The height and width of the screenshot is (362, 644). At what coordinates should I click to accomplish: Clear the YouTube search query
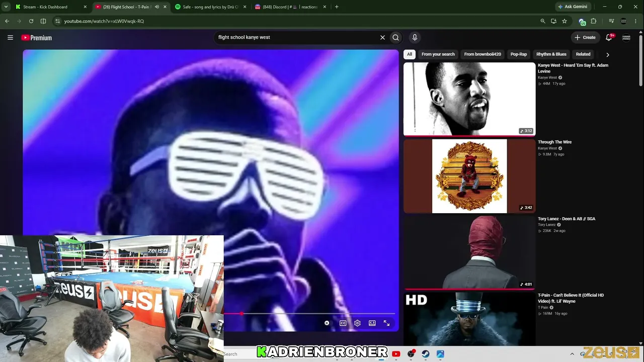382,37
